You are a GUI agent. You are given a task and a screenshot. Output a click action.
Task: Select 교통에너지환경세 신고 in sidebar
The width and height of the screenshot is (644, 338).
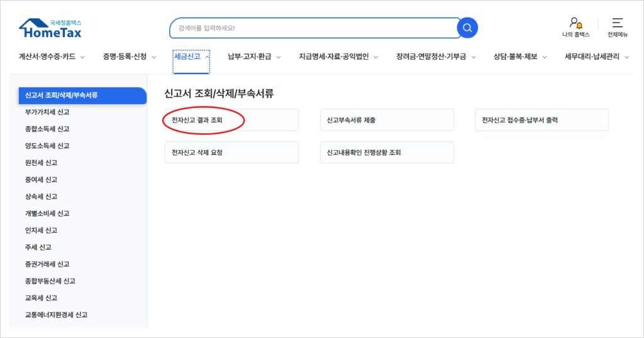click(x=56, y=315)
